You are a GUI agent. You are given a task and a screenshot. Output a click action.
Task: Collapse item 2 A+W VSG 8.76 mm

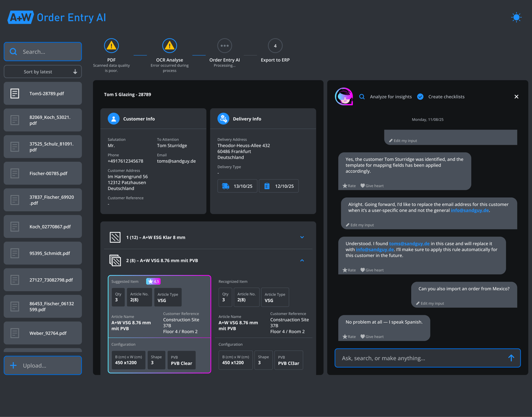click(302, 261)
